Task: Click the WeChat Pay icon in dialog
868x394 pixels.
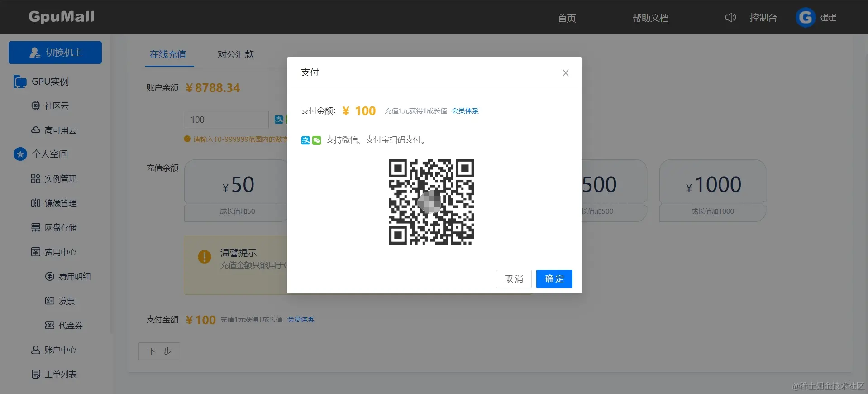Action: [x=317, y=140]
